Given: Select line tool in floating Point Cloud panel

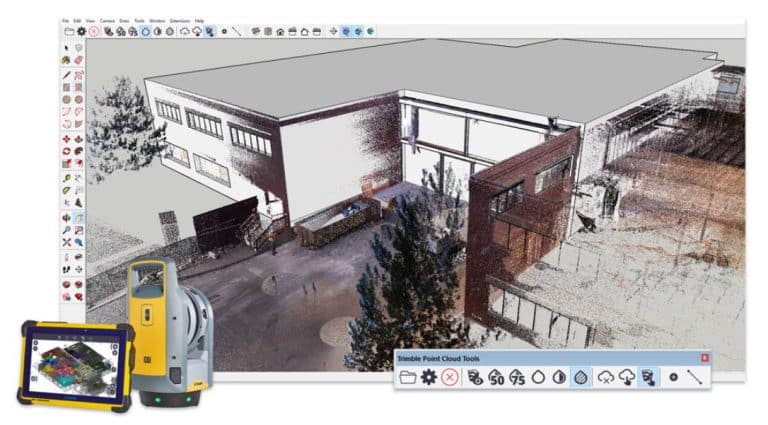Looking at the screenshot, I should (695, 377).
